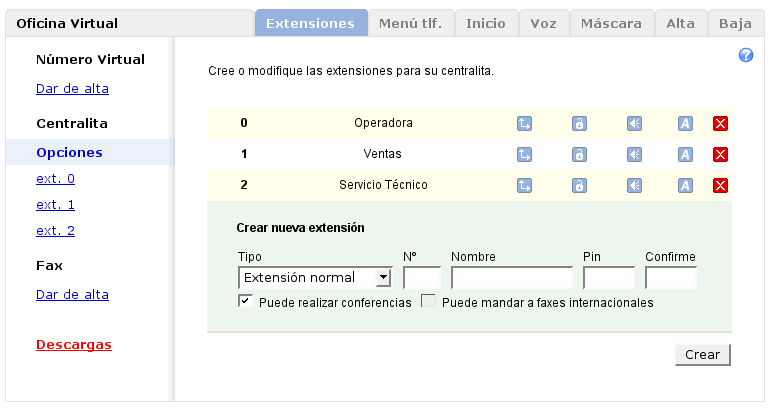Click the speaker icon for Servicio Técnico
Image resolution: width=772 pixels, height=409 pixels.
pos(634,186)
